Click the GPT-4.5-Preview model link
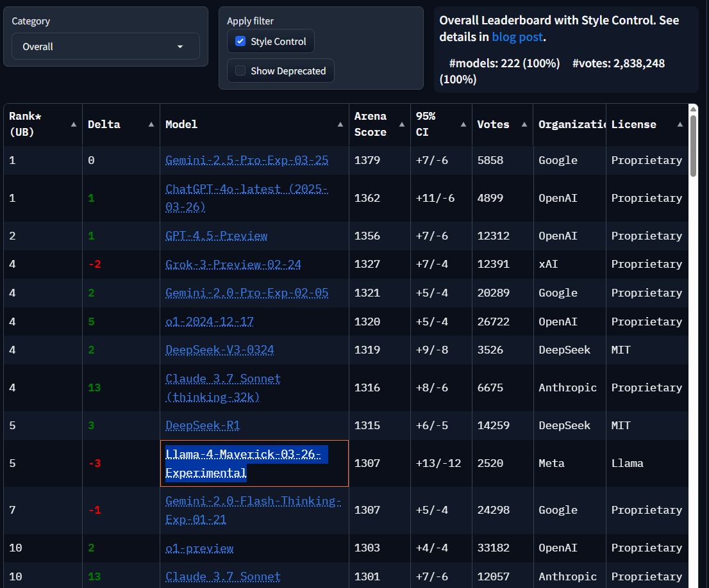 (216, 236)
